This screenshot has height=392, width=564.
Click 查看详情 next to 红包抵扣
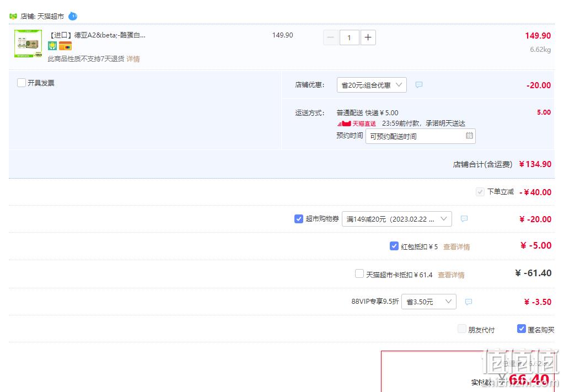456,246
